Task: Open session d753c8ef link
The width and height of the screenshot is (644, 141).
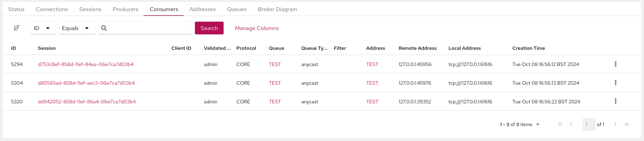Action: pyautogui.click(x=86, y=64)
